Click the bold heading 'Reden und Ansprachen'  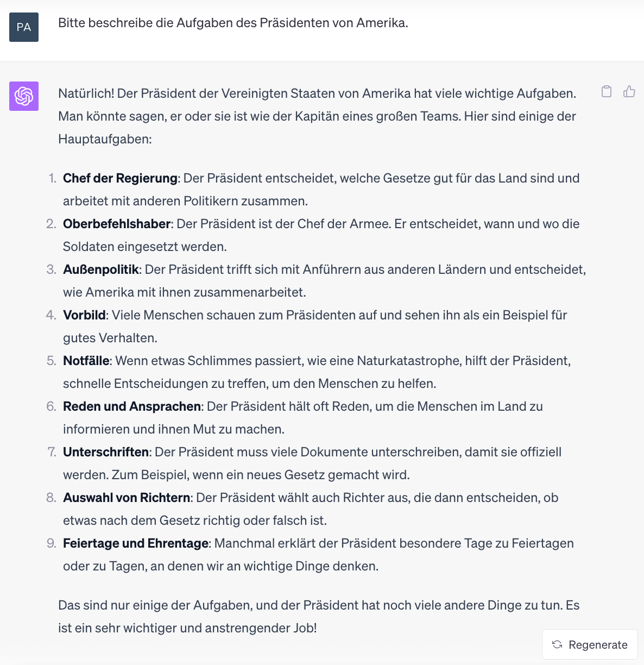pyautogui.click(x=132, y=406)
